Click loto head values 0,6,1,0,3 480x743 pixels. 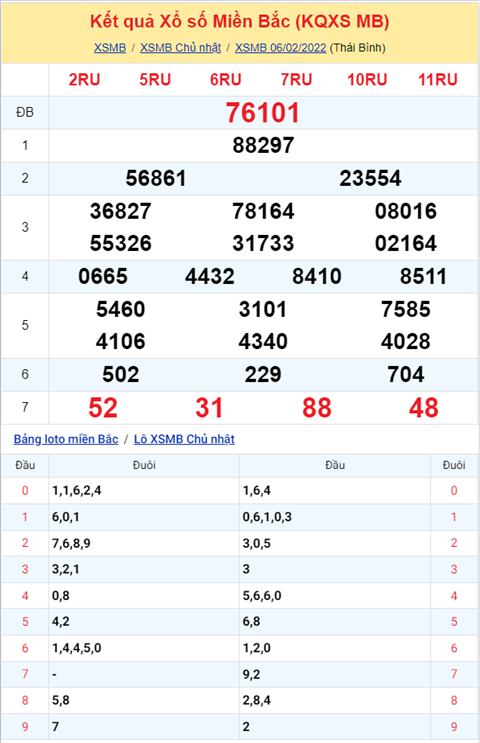[267, 517]
